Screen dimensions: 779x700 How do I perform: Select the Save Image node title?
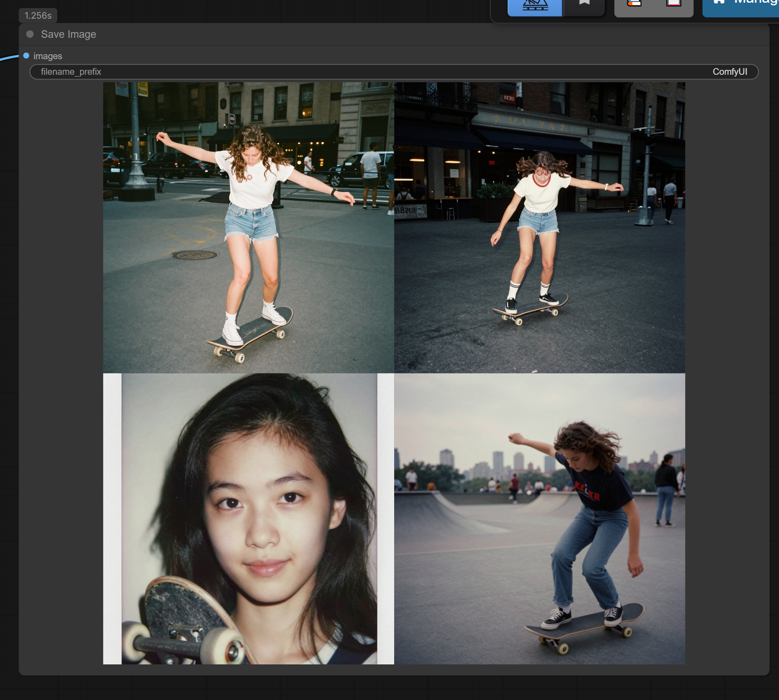click(69, 34)
